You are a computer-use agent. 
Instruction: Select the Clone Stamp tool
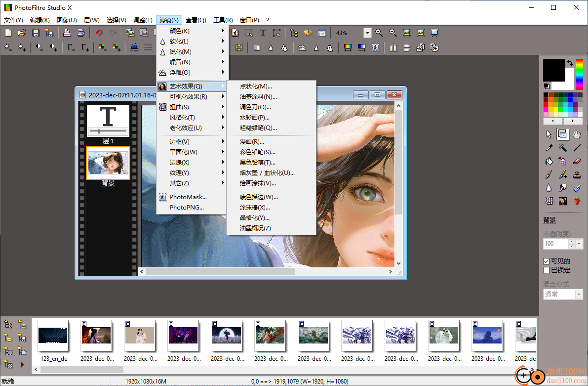(577, 174)
